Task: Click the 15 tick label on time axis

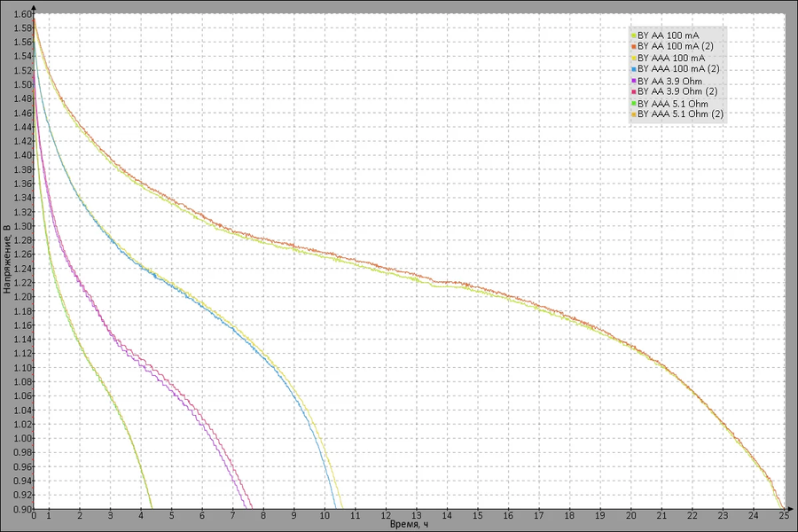Action: coord(477,516)
